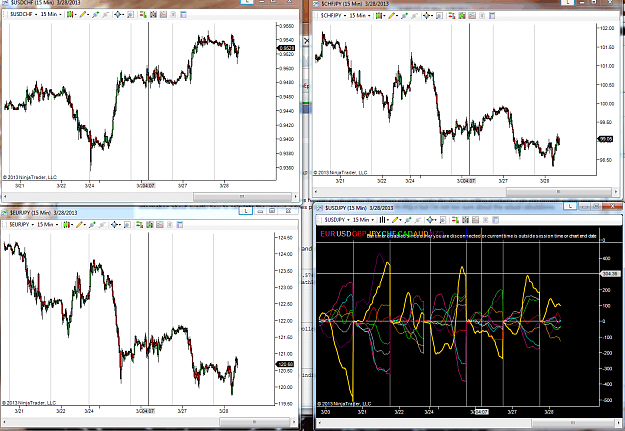Click L link button in USDJPY title bar

[x=570, y=206]
